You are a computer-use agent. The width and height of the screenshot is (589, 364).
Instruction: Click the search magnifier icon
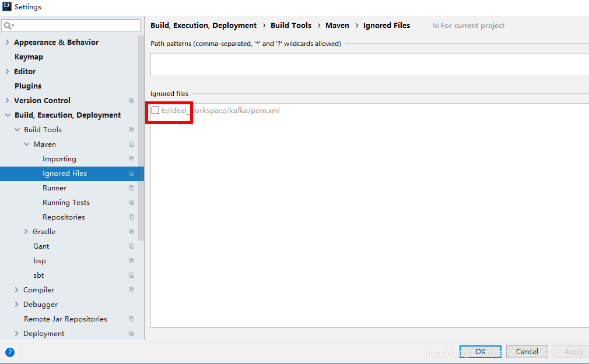8,26
